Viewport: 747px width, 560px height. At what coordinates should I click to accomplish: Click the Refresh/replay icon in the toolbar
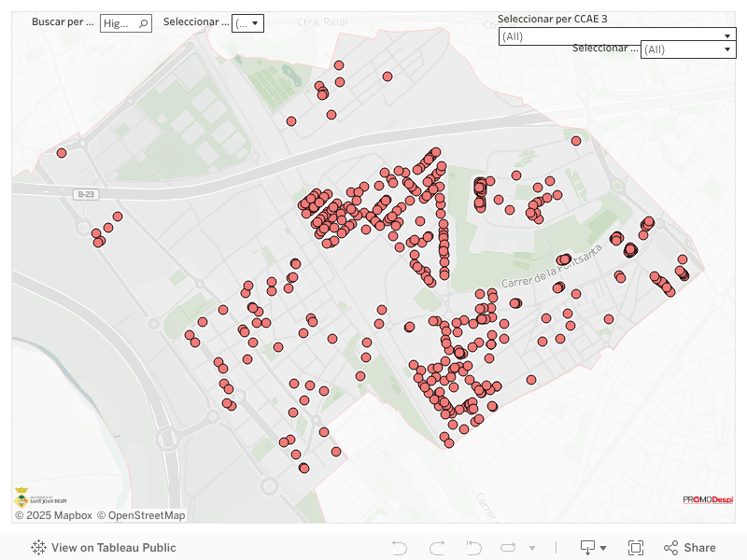pyautogui.click(x=509, y=548)
